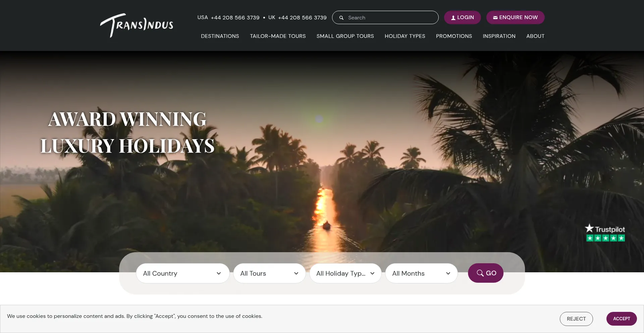Open the All Tours dropdown
Image resolution: width=644 pixels, height=333 pixels.
[x=270, y=273]
